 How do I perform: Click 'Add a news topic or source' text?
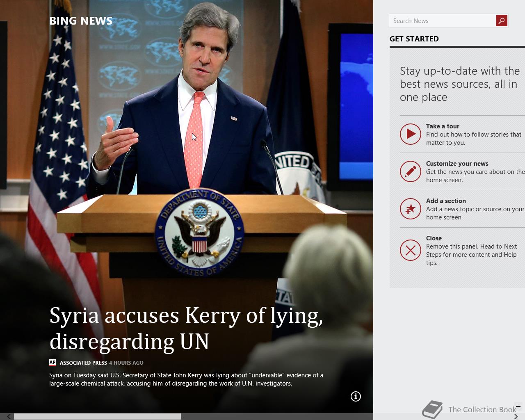(x=475, y=213)
